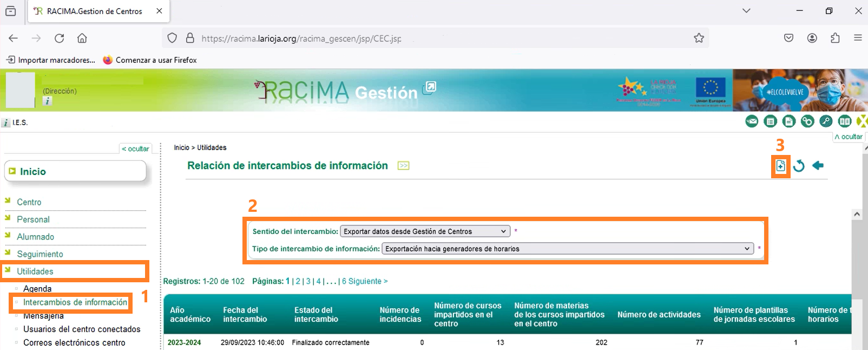The image size is (868, 350).
Task: Select the Agenda menu item
Action: pyautogui.click(x=37, y=289)
